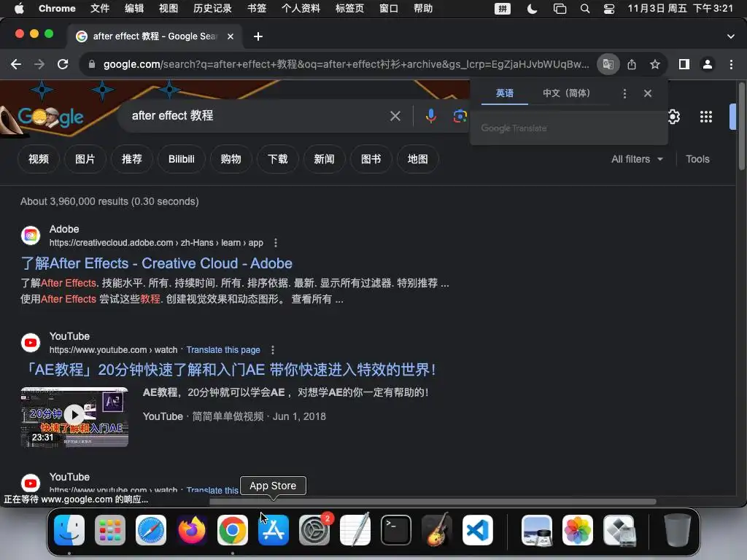Open Terminal from the Dock
747x560 pixels.
396,530
